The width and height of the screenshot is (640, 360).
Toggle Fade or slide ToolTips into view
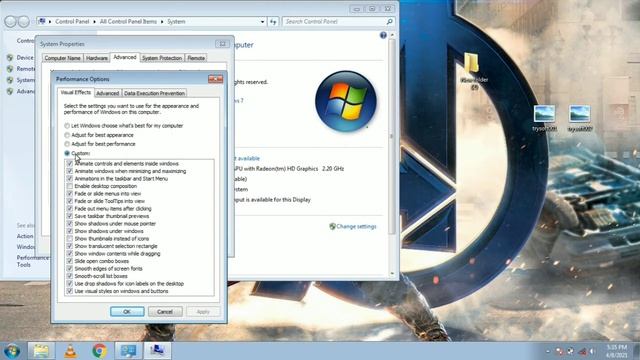tap(70, 201)
